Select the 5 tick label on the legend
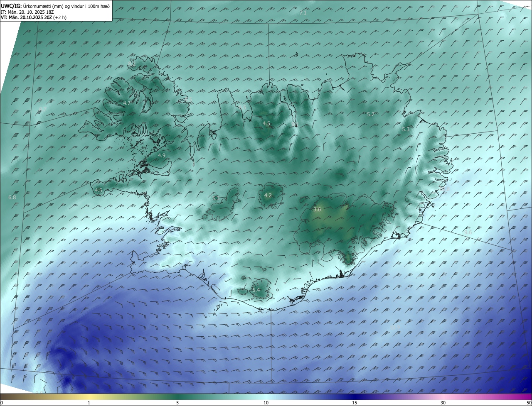Image resolution: width=532 pixels, height=406 pixels. point(177,403)
